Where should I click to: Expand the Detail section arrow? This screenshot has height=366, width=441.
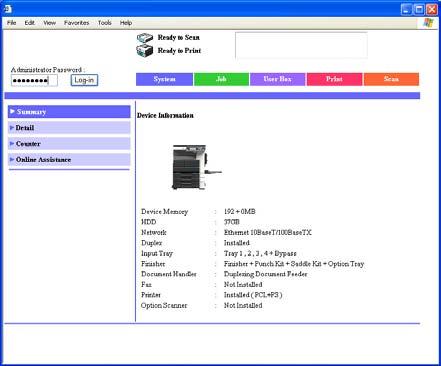[12, 128]
